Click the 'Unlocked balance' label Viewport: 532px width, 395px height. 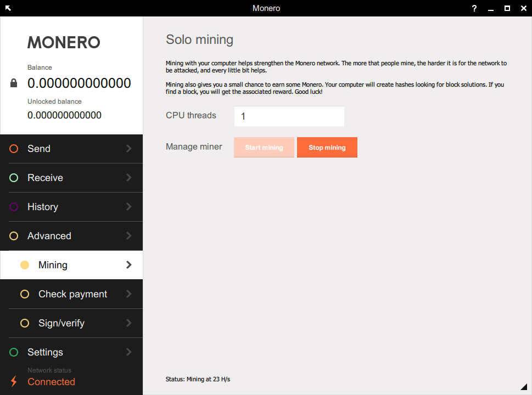click(x=54, y=101)
